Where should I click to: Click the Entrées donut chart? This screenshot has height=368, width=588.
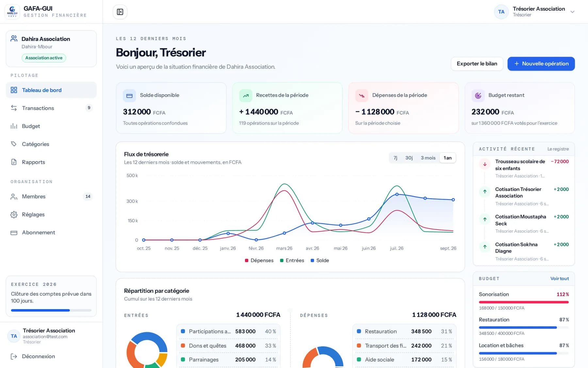click(x=147, y=350)
